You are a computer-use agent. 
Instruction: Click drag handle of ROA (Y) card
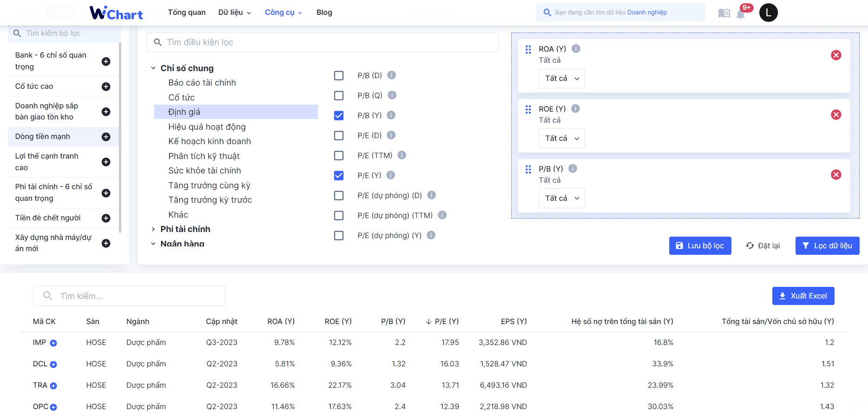(528, 49)
